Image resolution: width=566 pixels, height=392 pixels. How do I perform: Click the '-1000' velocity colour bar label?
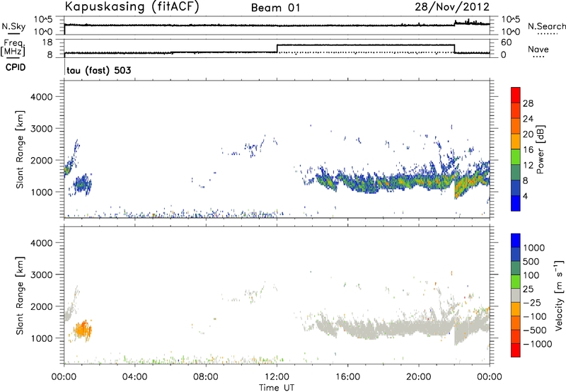tap(537, 344)
